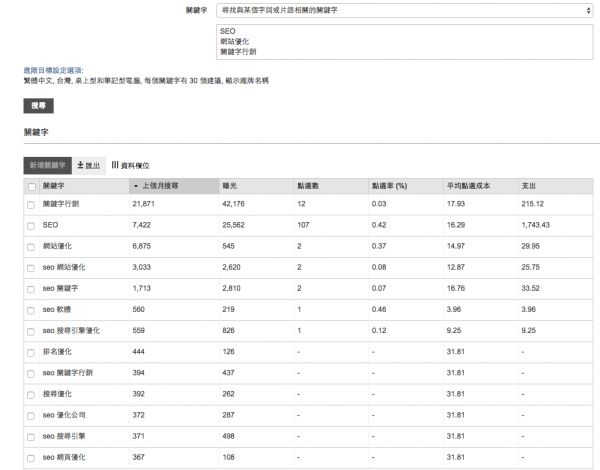Click the impressions value 42,176
Image resolution: width=600 pixels, height=470 pixels.
(233, 204)
